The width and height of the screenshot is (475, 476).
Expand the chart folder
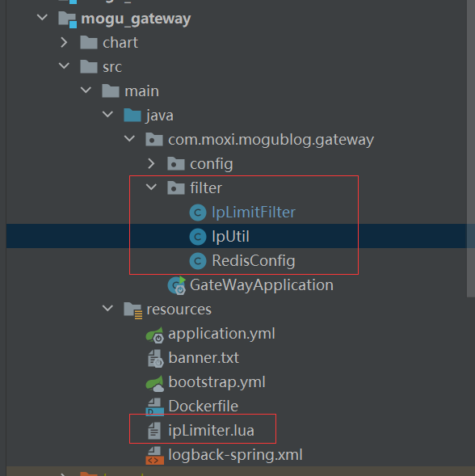64,43
